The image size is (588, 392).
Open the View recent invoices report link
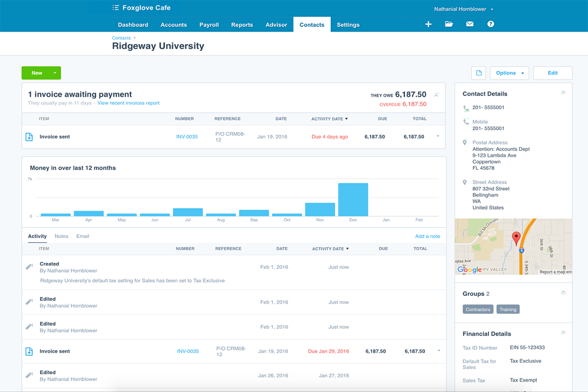click(x=128, y=103)
